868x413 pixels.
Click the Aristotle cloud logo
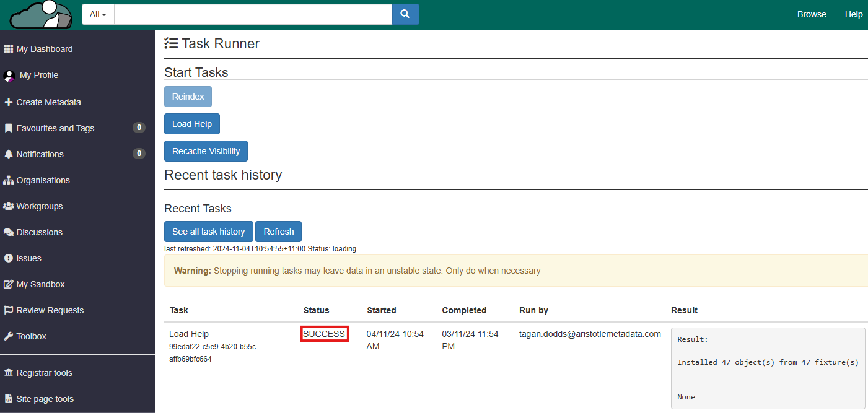42,15
